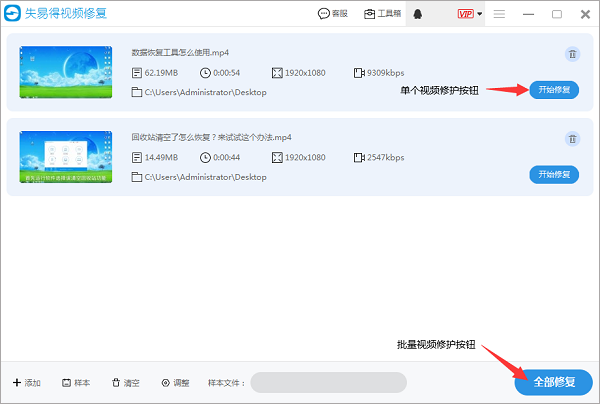Open the 客服 customer service chat

(333, 14)
